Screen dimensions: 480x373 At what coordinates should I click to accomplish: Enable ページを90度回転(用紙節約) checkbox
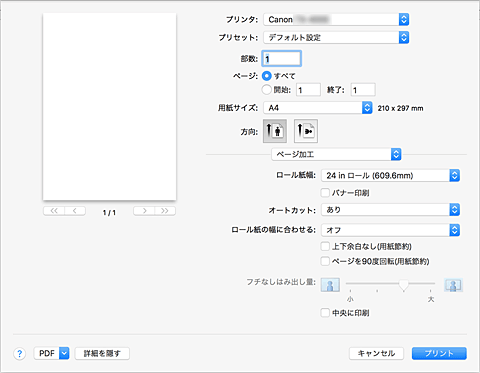(325, 261)
